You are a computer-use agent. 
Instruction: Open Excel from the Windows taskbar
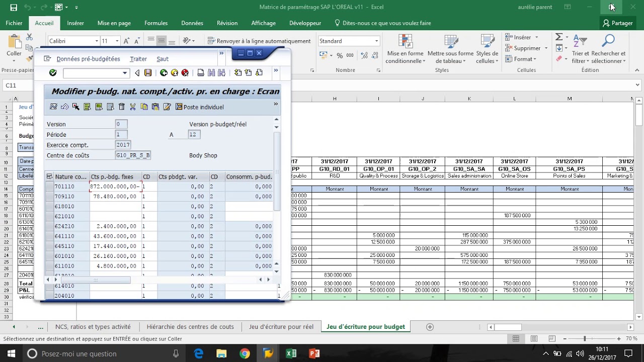pyautogui.click(x=291, y=353)
